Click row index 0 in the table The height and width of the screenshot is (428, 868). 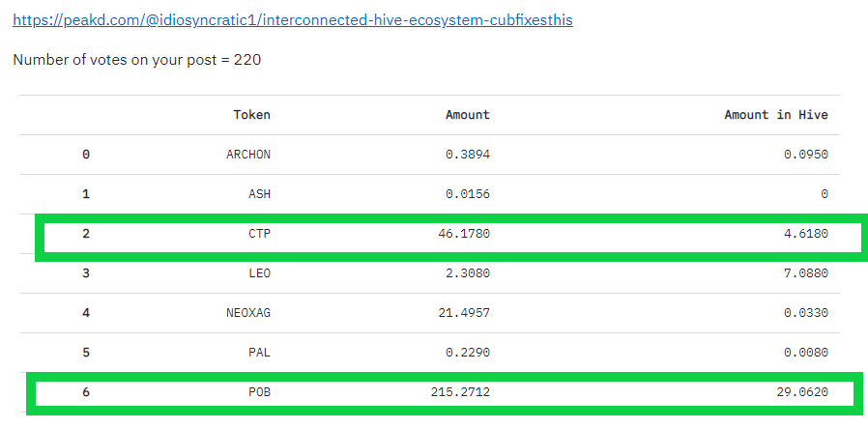pos(86,155)
